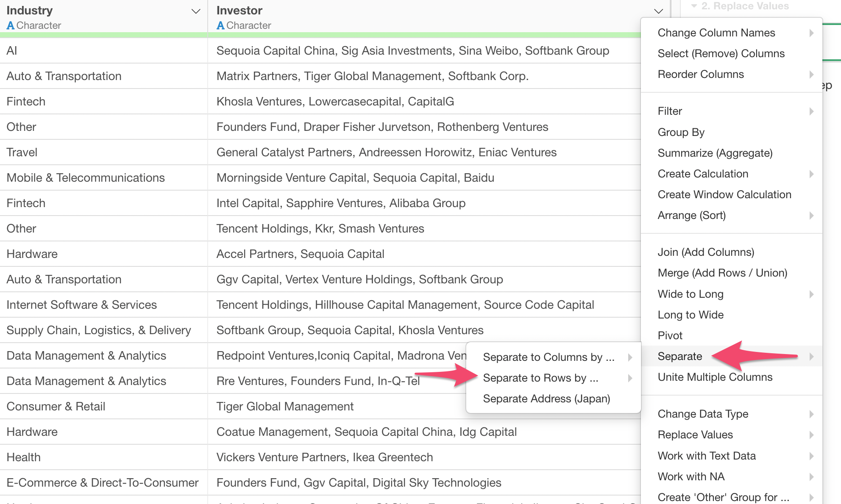This screenshot has width=841, height=504.
Task: Select Group By menu item
Action: [681, 132]
